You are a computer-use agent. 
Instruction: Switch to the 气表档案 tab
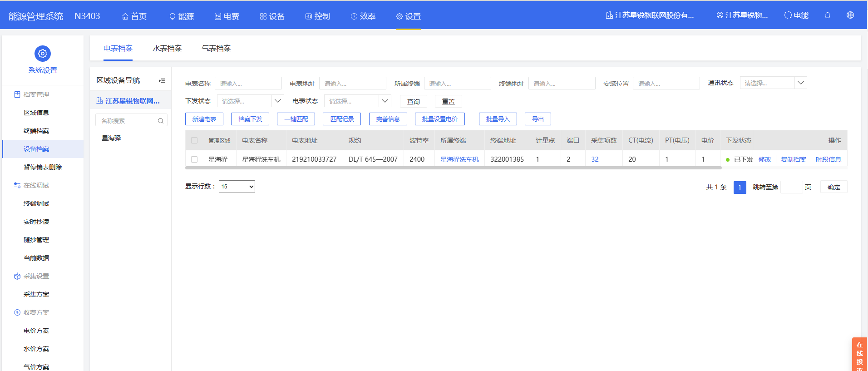coord(216,49)
